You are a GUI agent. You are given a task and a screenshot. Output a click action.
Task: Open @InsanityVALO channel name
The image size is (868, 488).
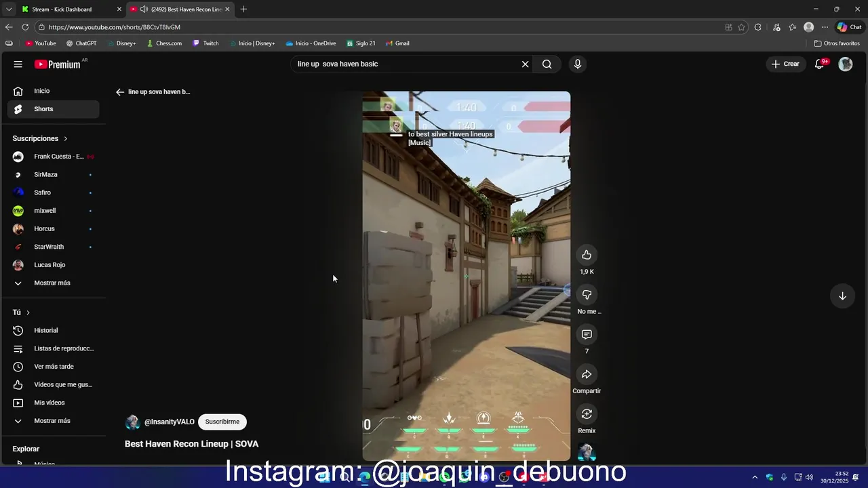[x=170, y=422]
